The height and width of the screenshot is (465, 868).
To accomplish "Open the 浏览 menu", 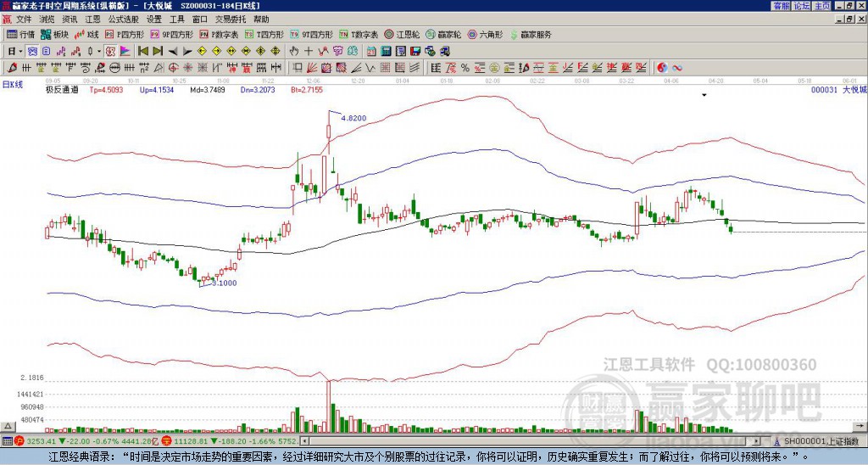I will (47, 20).
